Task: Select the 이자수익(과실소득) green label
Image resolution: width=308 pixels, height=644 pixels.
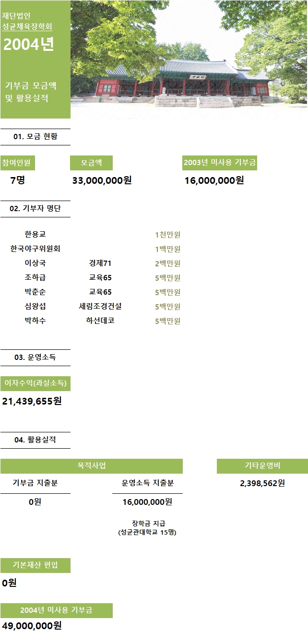Action: tap(35, 383)
